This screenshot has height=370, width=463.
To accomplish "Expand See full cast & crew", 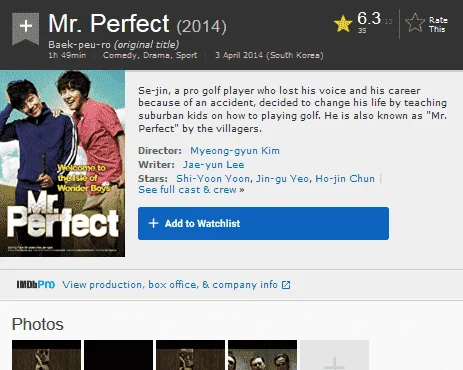I will pyautogui.click(x=191, y=190).
